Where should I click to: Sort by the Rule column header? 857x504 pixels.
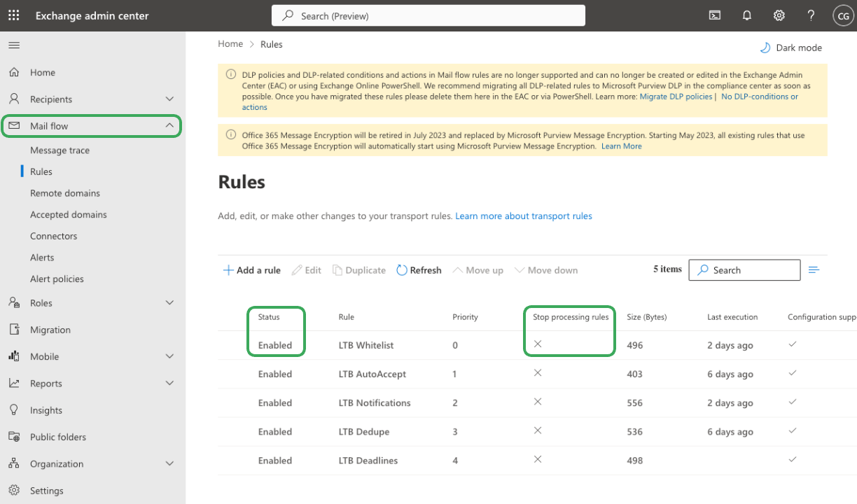click(x=346, y=317)
